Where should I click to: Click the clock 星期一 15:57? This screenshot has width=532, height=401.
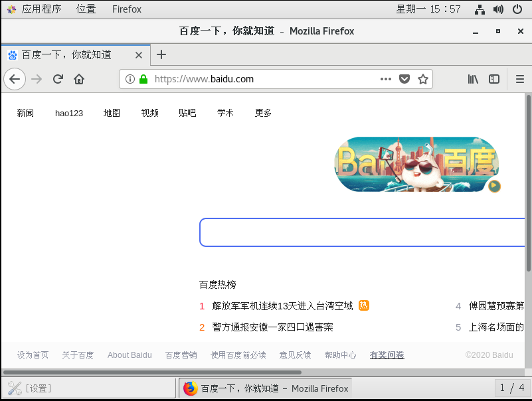pyautogui.click(x=428, y=9)
